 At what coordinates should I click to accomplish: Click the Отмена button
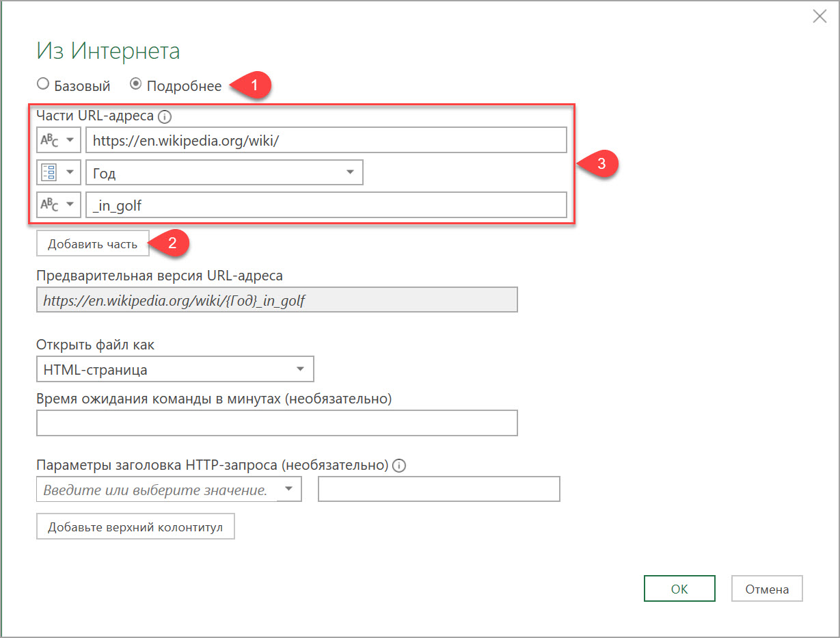[766, 588]
